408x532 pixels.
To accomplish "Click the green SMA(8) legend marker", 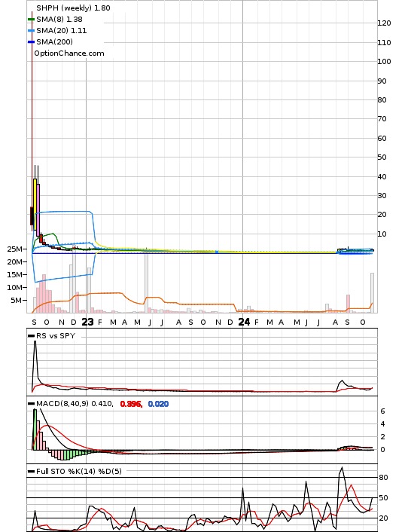I will pos(31,20).
